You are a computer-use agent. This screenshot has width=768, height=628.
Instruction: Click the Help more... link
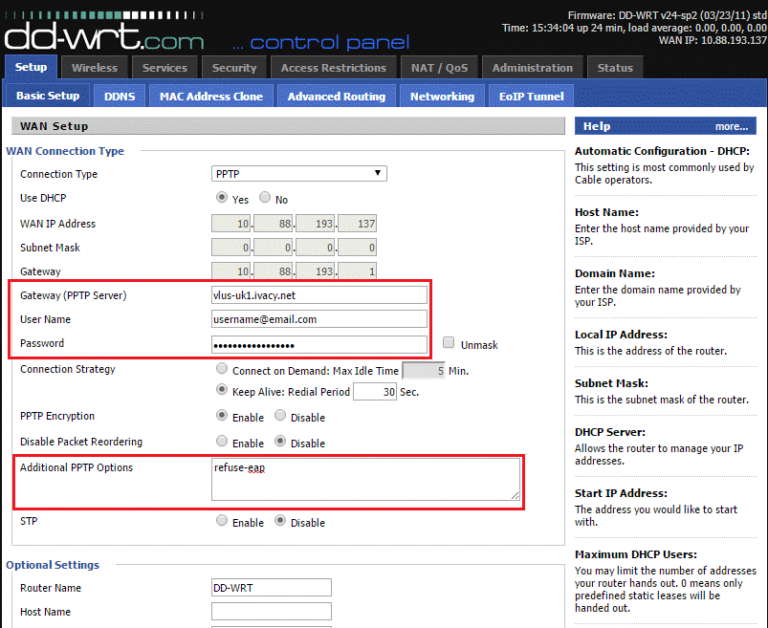pyautogui.click(x=730, y=127)
